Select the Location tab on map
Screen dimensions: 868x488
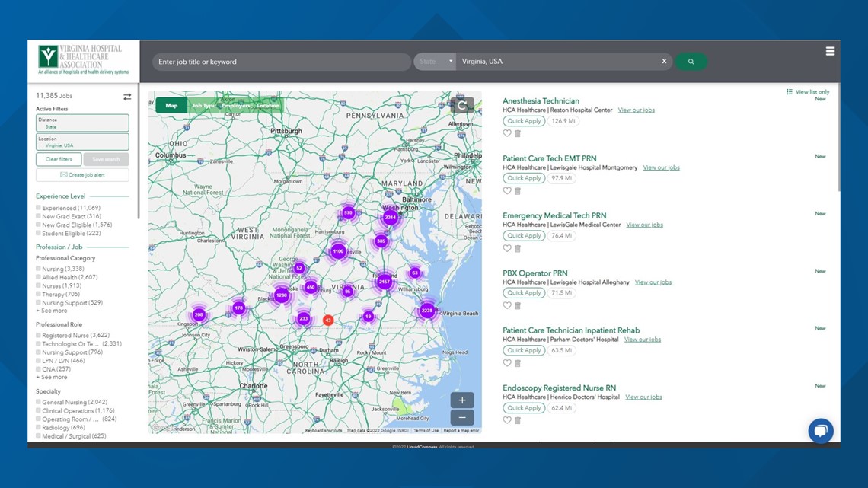(x=268, y=105)
